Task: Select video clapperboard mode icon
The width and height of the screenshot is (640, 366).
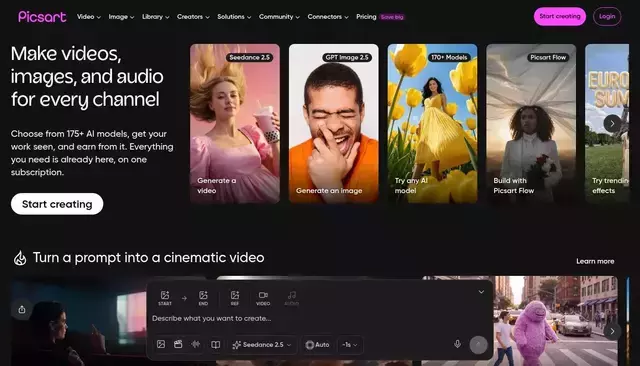Action: pos(178,344)
